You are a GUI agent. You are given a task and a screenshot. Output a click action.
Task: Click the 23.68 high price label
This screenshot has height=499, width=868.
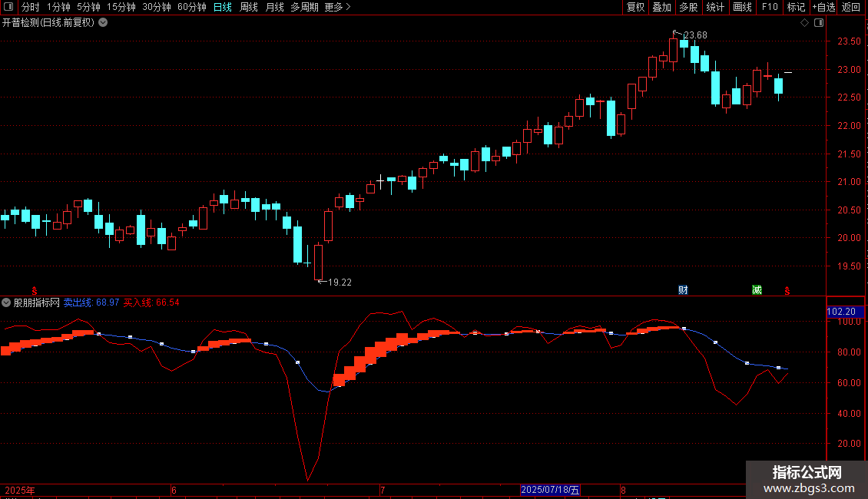point(695,35)
